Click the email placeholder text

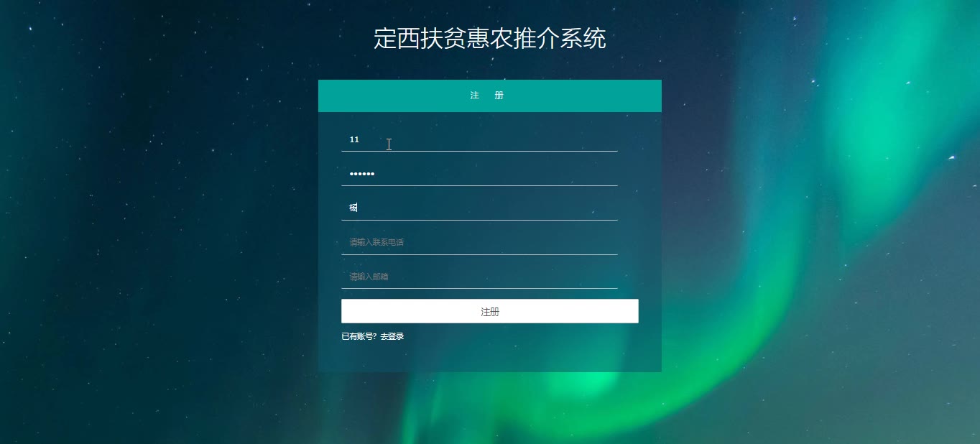pyautogui.click(x=369, y=277)
